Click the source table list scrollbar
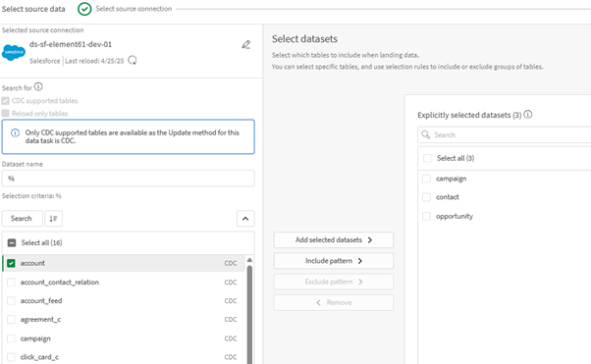Viewport: 591px width, 364px height. tap(249, 315)
